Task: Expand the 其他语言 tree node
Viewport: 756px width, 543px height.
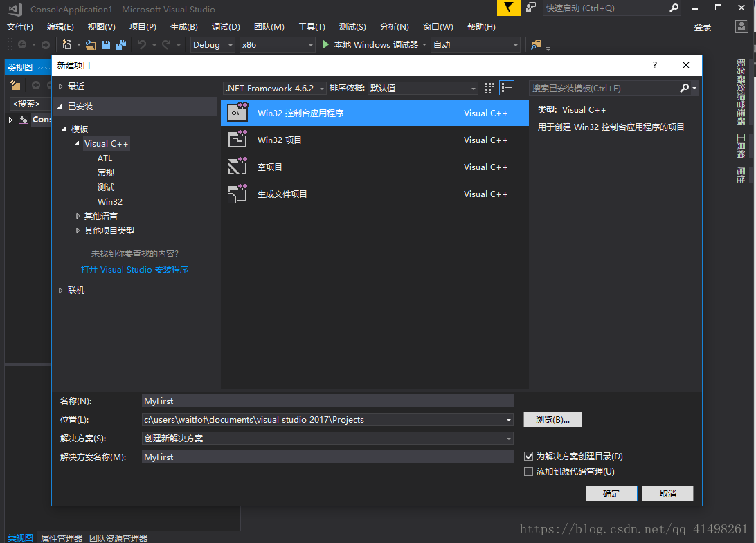Action: coord(78,216)
